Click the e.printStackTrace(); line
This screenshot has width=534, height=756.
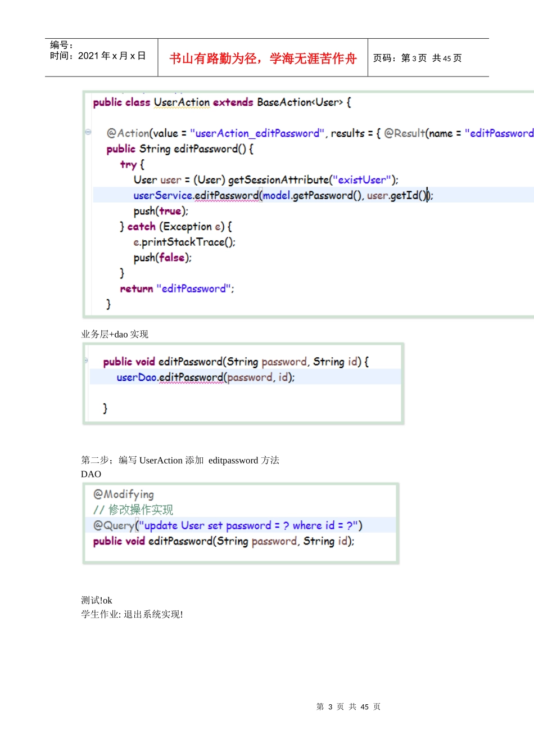click(x=184, y=242)
